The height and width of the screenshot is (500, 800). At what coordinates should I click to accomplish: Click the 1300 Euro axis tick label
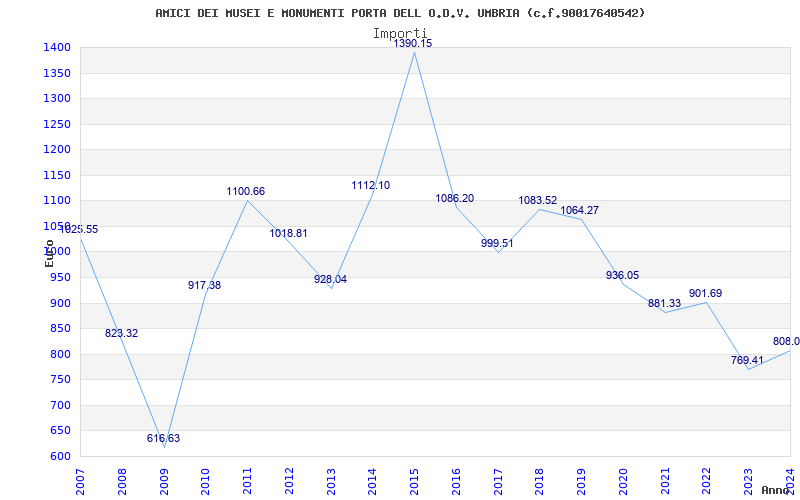click(57, 98)
